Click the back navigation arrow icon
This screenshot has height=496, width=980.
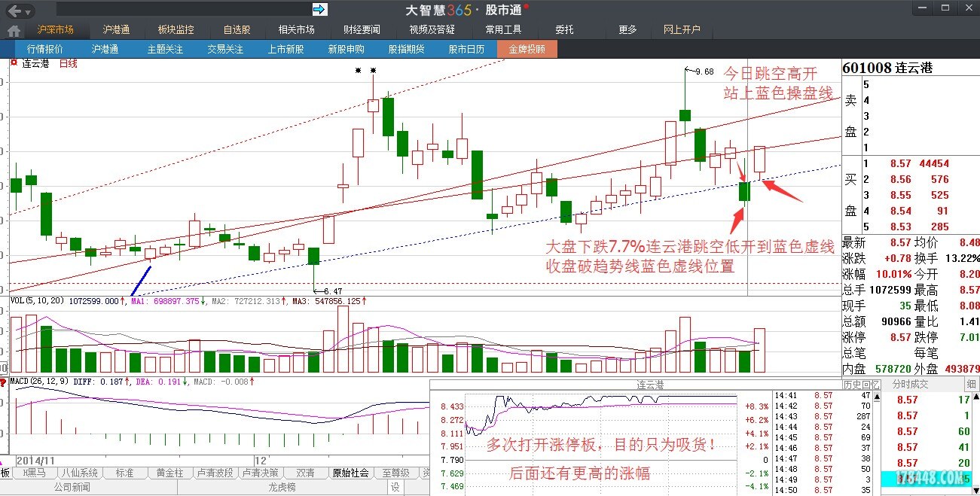[x=15, y=11]
